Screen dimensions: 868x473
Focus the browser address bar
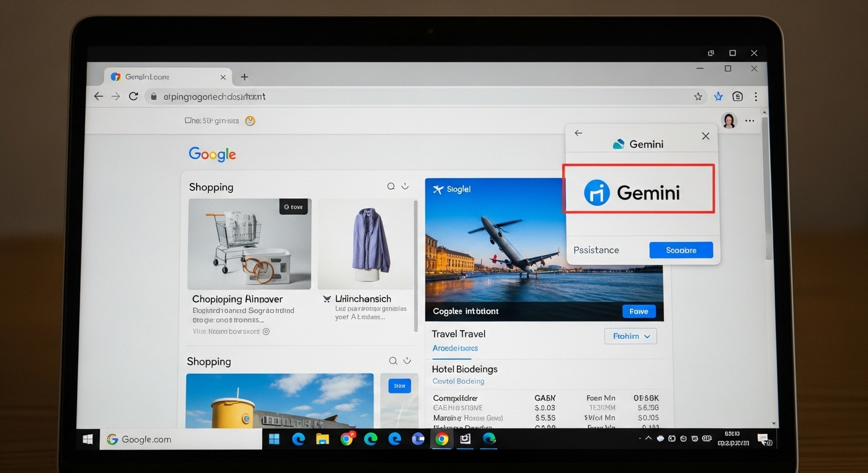(425, 97)
